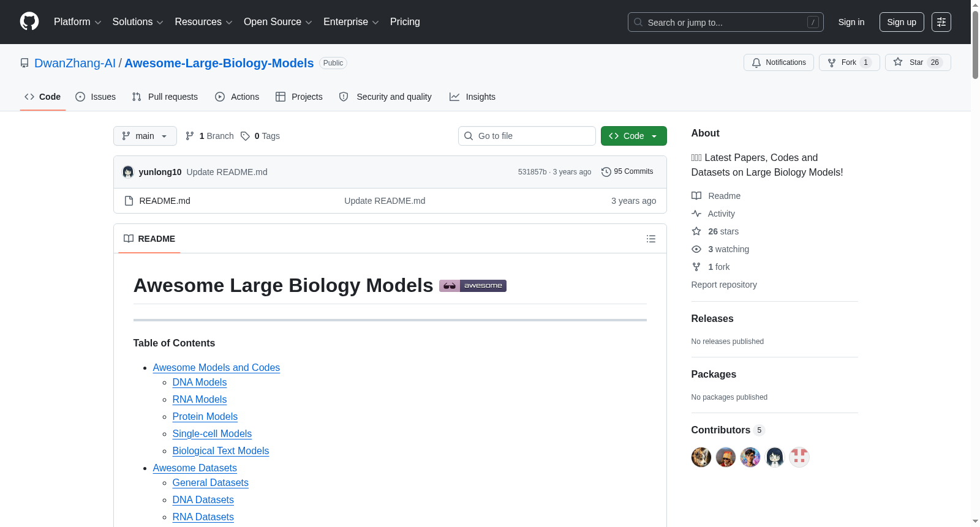Click the fork icon in Fork button
Image resolution: width=980 pixels, height=527 pixels.
point(832,62)
